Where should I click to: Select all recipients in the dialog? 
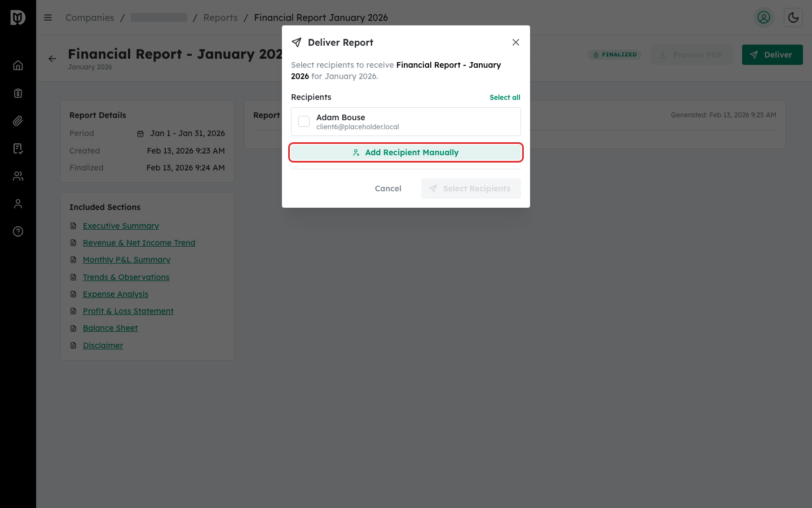(505, 97)
